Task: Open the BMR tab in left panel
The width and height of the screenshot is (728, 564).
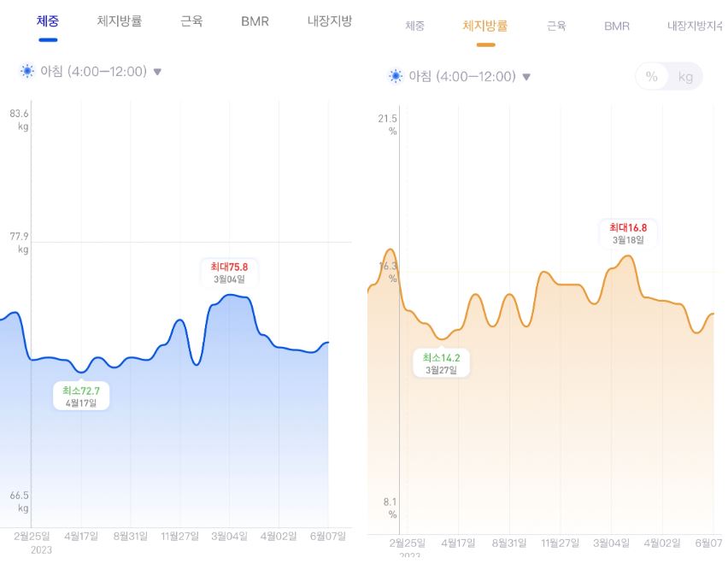Action: (255, 21)
